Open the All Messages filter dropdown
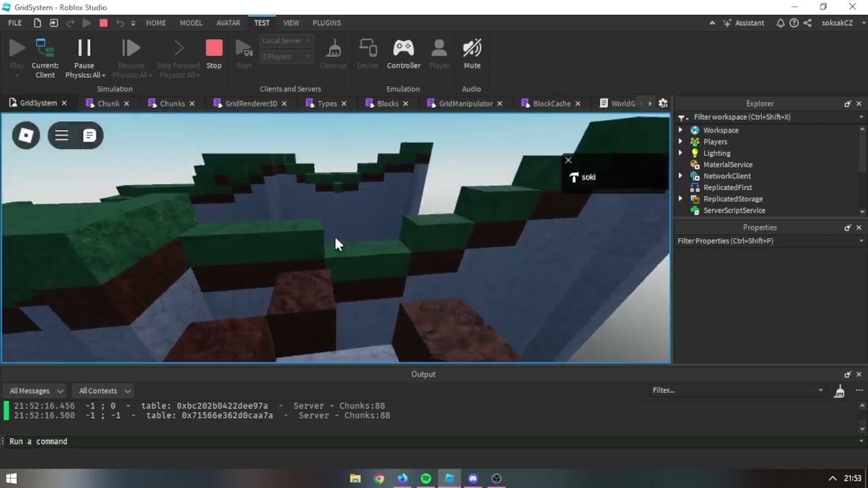Screen dimensions: 868x488 tap(37, 391)
